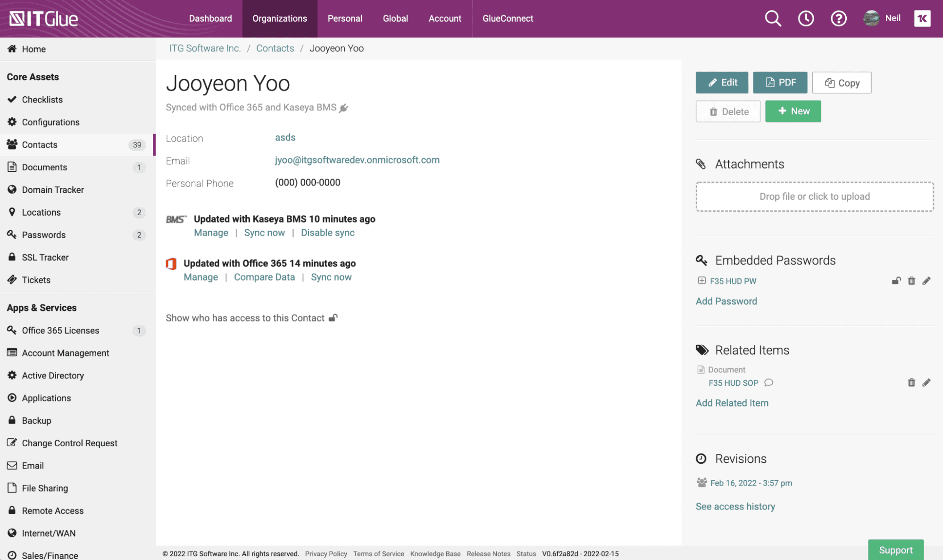943x560 pixels.
Task: Toggle lock icon on F35 HUD PW
Action: (x=896, y=281)
